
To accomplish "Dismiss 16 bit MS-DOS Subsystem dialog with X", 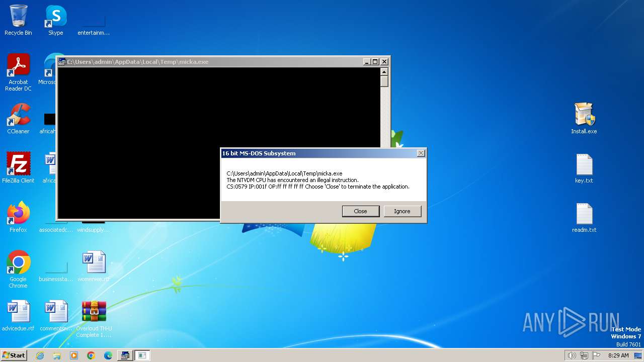I will pos(421,153).
